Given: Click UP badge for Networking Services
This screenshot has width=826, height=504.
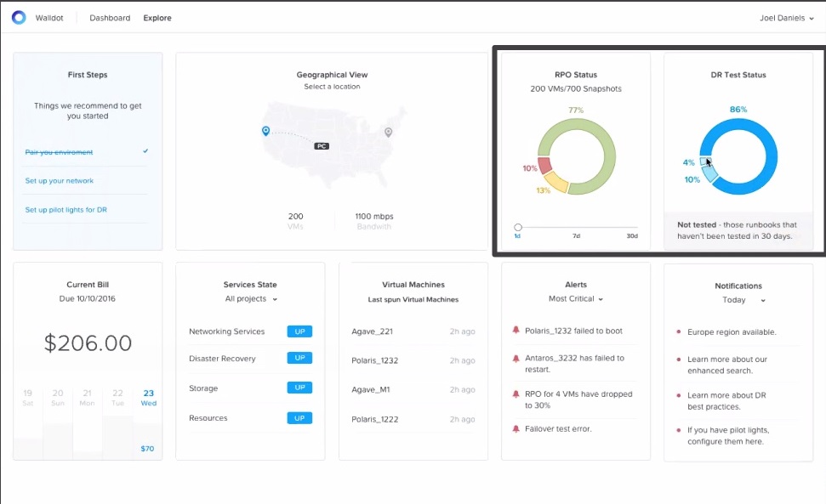Looking at the screenshot, I should 299,331.
